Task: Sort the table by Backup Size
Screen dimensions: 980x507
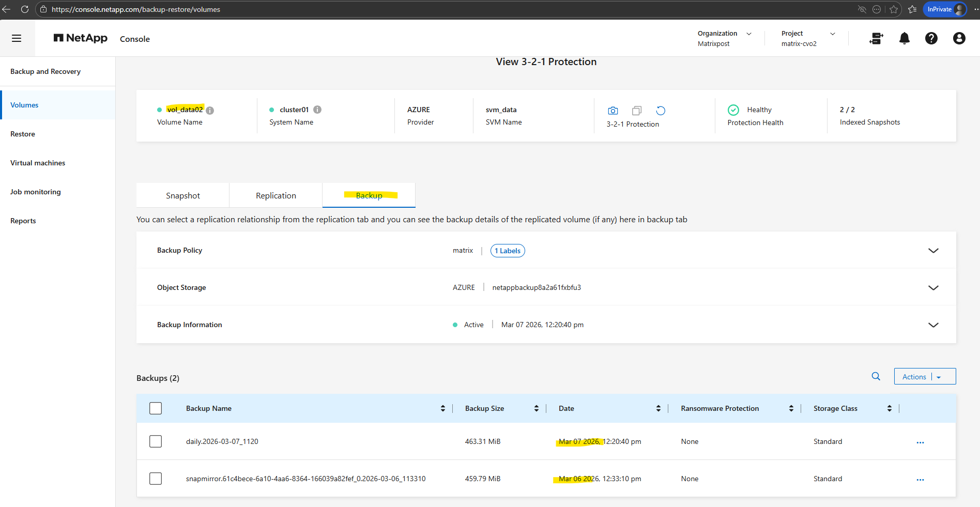Action: (x=536, y=408)
